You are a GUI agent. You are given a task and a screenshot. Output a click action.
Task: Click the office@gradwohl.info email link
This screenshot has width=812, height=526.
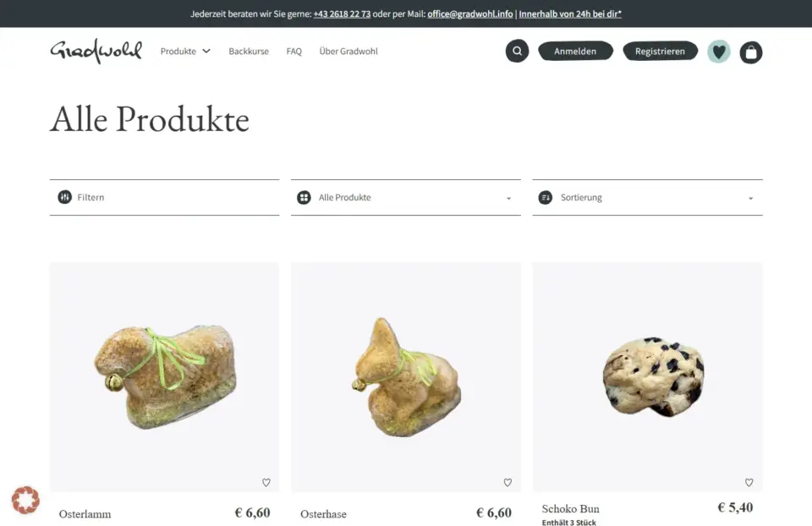(x=469, y=14)
